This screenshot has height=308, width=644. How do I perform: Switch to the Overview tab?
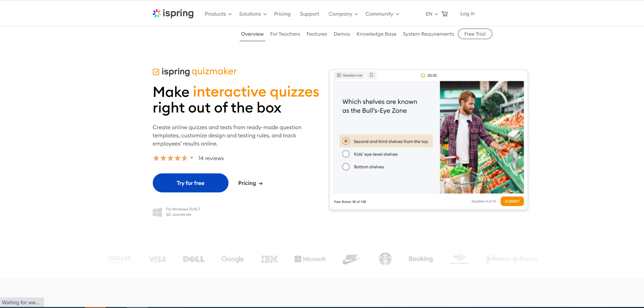point(252,34)
